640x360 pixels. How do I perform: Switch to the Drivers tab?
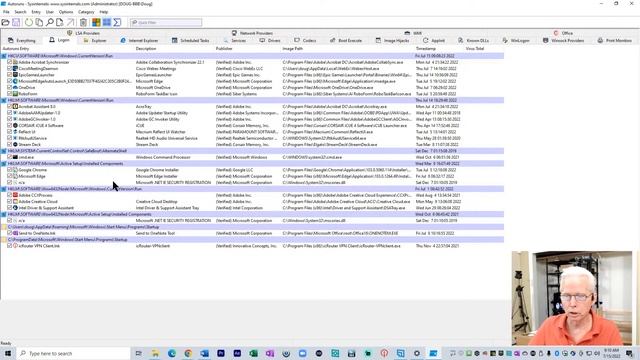(270, 40)
